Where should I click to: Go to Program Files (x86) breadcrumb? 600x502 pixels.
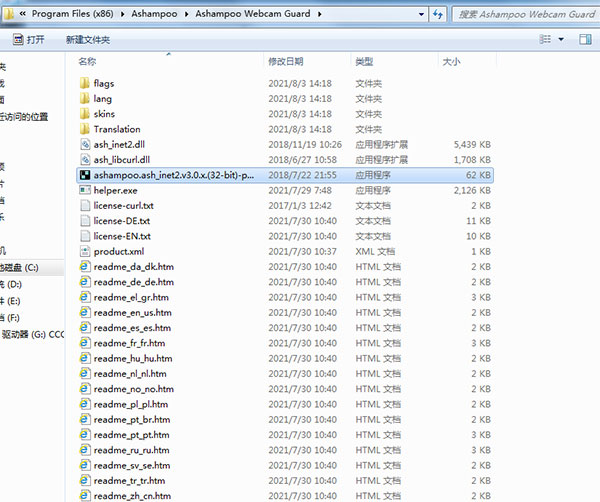[73, 14]
